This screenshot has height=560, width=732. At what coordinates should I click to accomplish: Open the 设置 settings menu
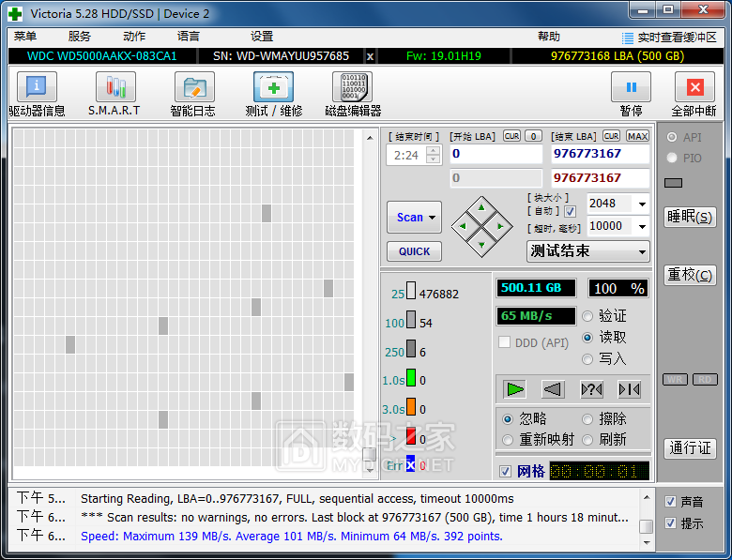[x=262, y=37]
